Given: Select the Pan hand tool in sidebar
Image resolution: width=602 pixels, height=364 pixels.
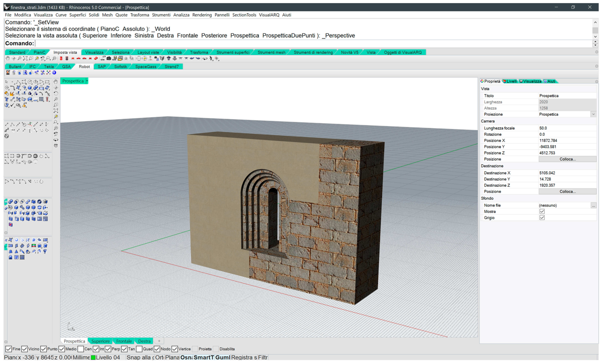Looking at the screenshot, I should pos(56,81).
